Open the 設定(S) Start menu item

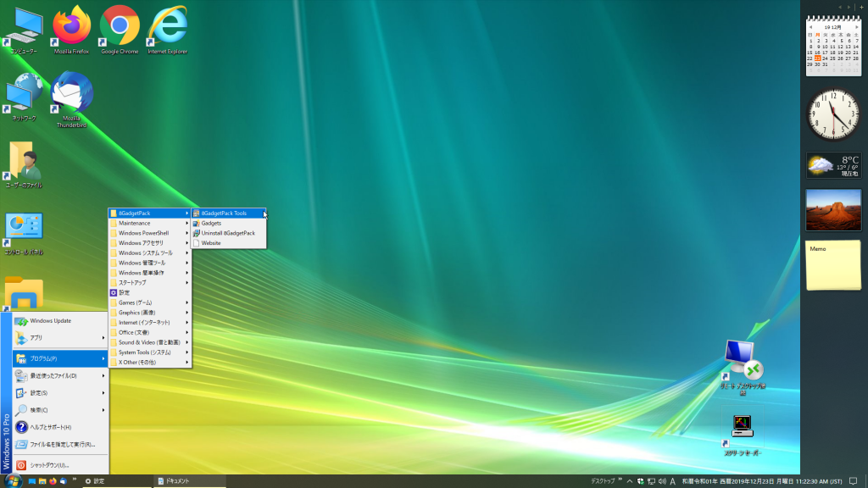pyautogui.click(x=60, y=393)
